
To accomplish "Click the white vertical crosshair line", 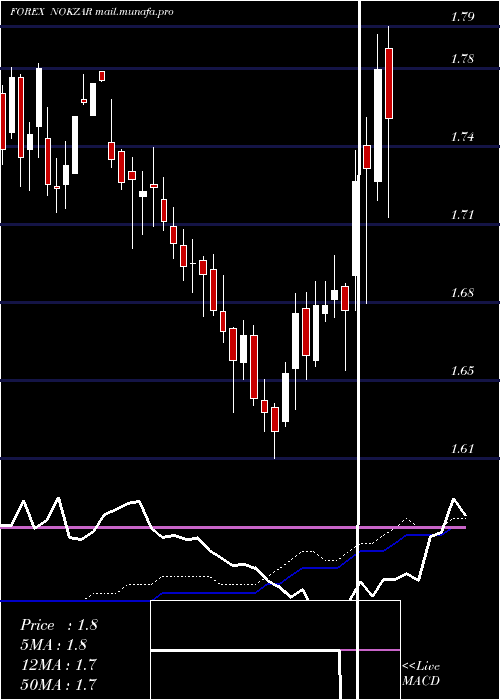I will coord(358,350).
